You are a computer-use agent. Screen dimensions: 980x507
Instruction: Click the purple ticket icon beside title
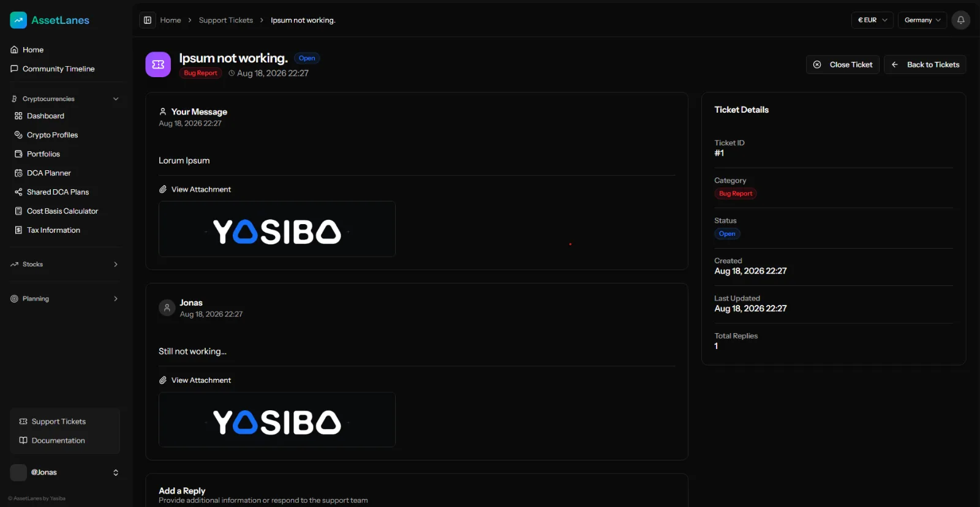[158, 64]
